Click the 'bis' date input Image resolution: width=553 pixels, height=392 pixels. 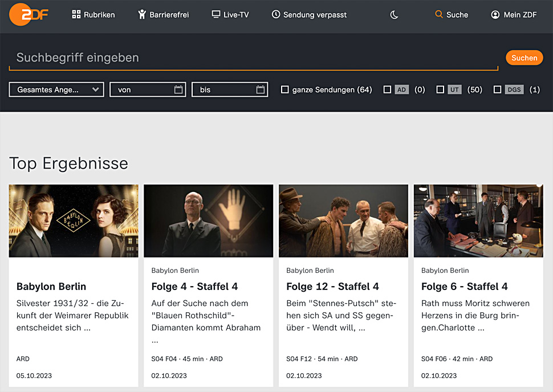click(x=230, y=89)
